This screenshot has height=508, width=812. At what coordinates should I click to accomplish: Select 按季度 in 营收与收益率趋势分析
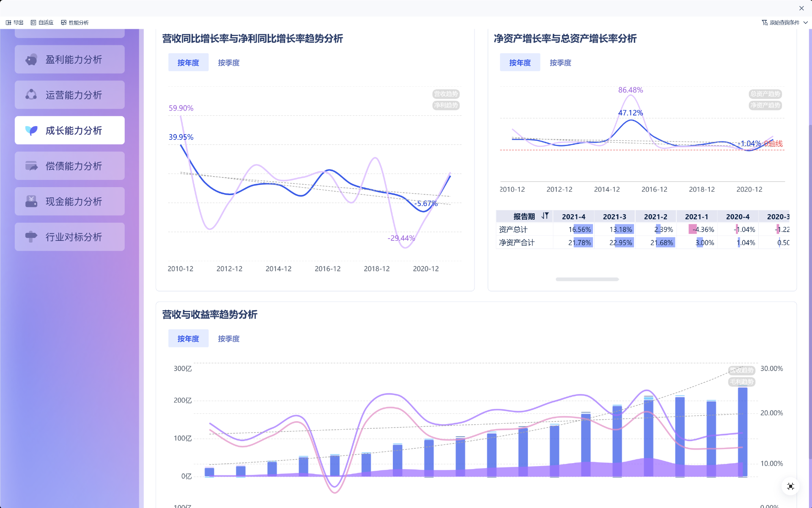[228, 339]
